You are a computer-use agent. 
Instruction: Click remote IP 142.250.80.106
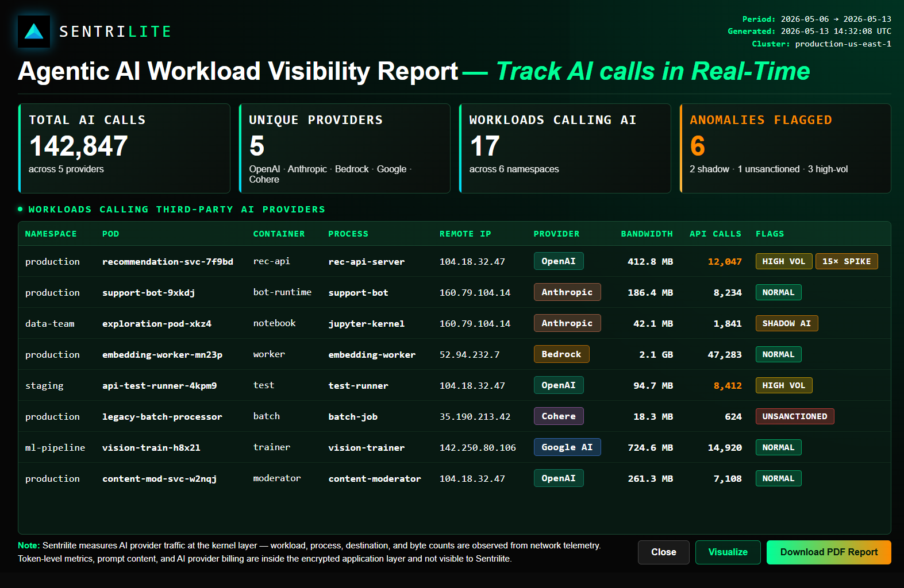click(478, 448)
